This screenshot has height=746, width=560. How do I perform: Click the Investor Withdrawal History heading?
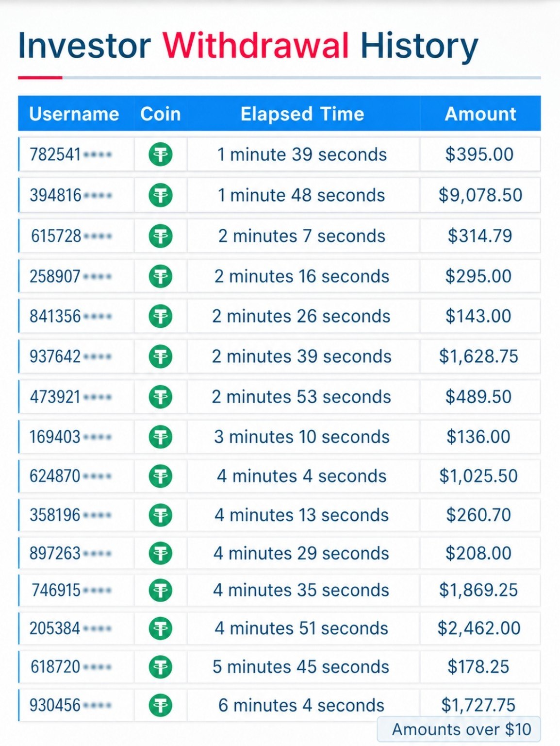click(x=248, y=46)
